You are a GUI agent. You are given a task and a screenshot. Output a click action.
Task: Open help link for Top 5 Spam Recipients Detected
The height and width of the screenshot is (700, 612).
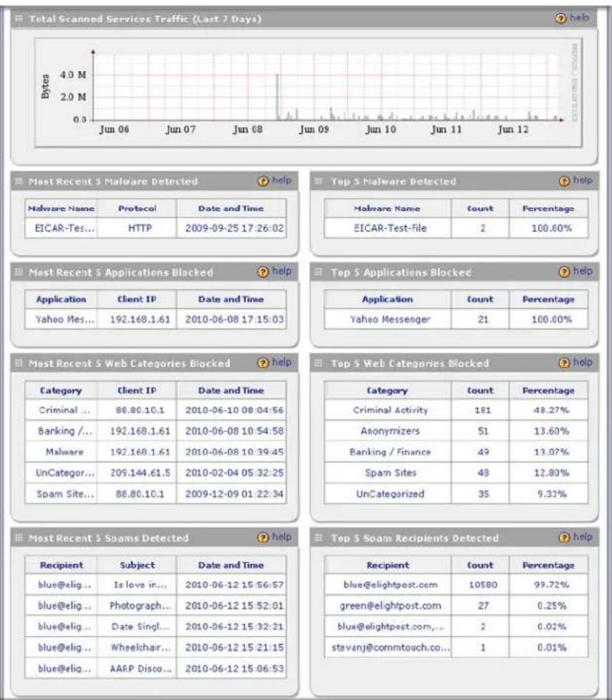point(583,537)
